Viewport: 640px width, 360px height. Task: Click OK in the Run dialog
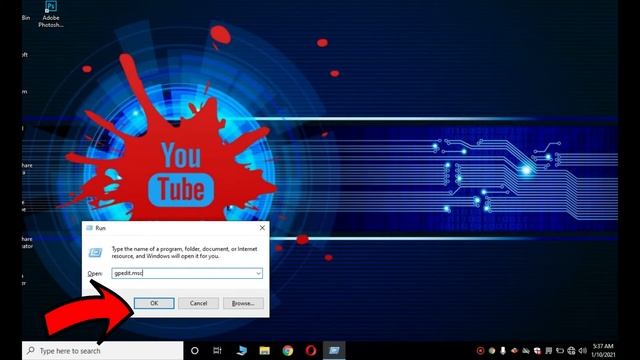(x=154, y=303)
